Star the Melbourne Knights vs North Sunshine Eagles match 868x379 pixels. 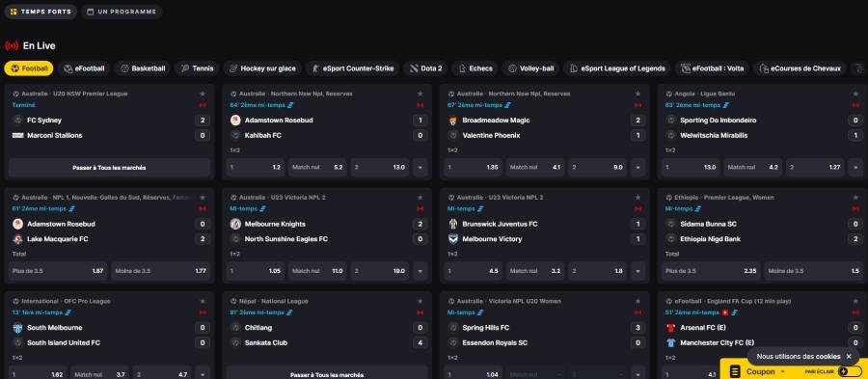[x=420, y=197]
